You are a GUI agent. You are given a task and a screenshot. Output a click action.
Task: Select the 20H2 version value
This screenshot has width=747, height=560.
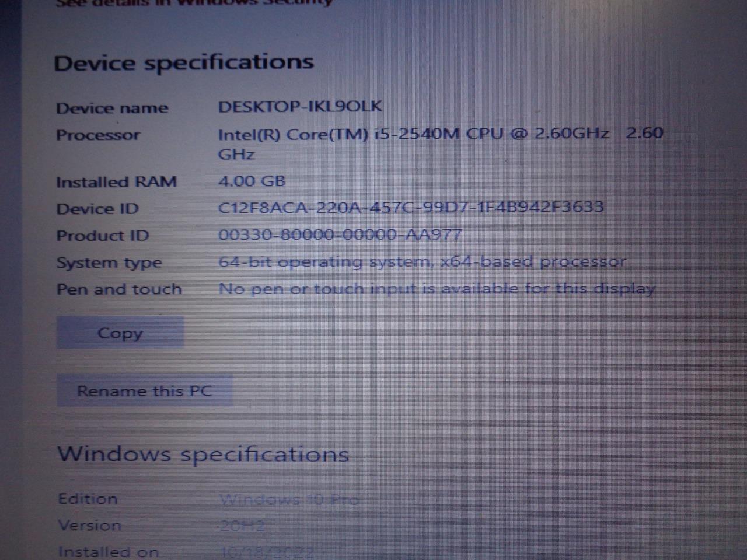[x=242, y=526]
